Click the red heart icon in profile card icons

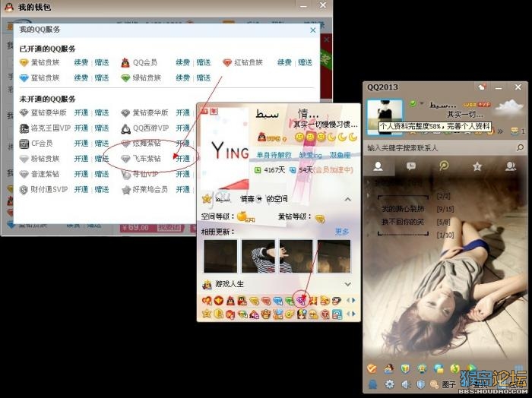[x=206, y=300]
